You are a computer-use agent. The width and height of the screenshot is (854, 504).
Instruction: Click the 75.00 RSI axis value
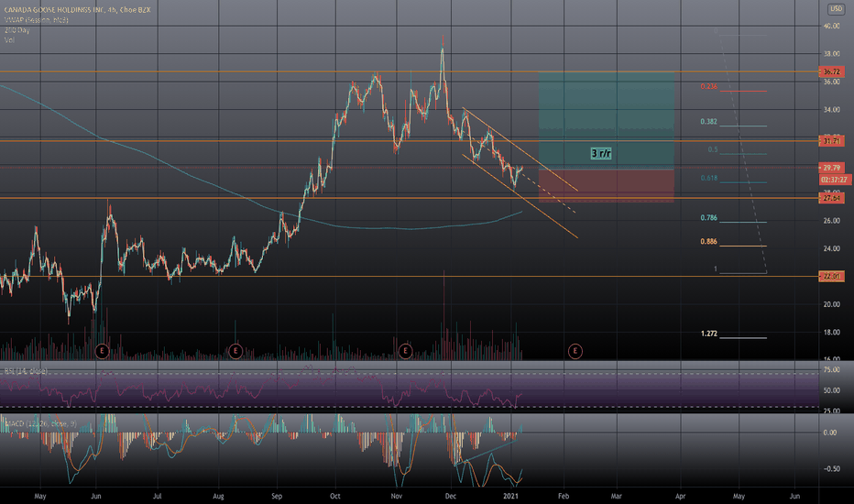(x=832, y=369)
